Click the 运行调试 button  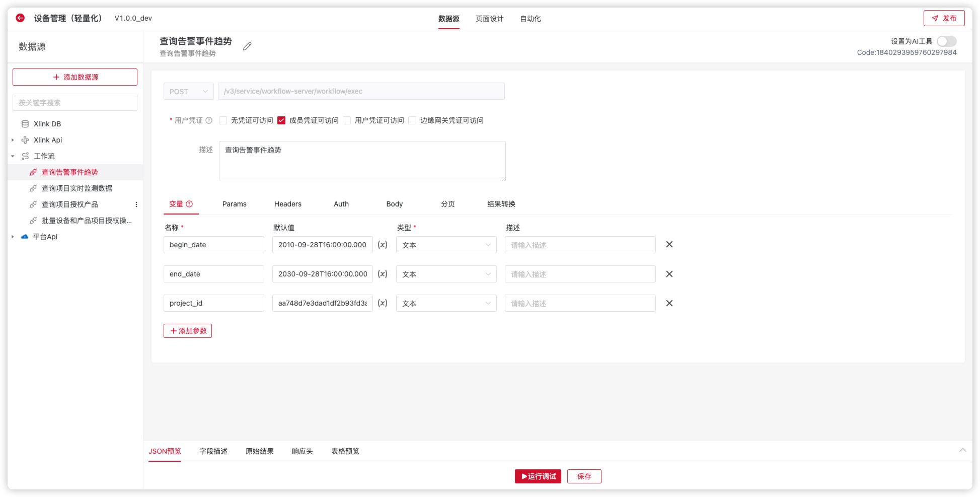(x=538, y=476)
